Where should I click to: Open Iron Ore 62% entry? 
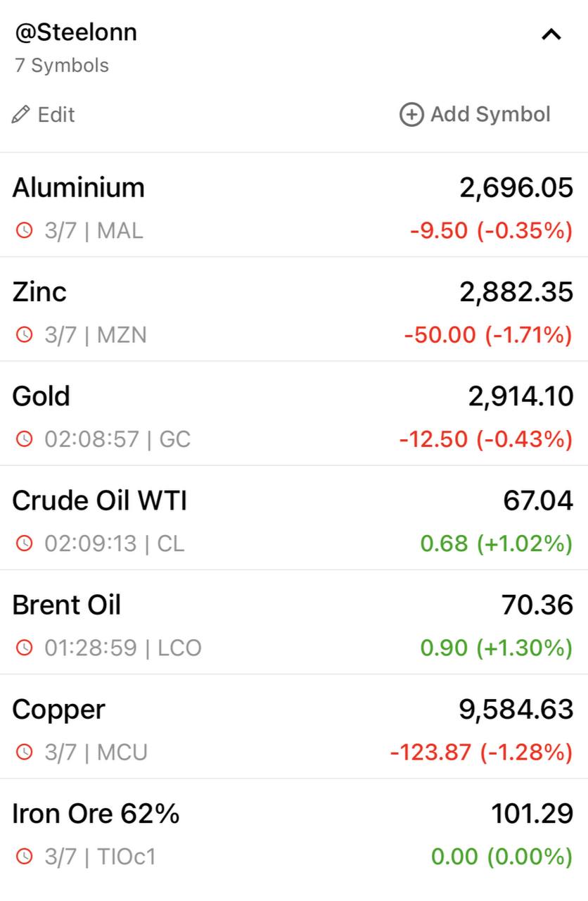(x=294, y=831)
